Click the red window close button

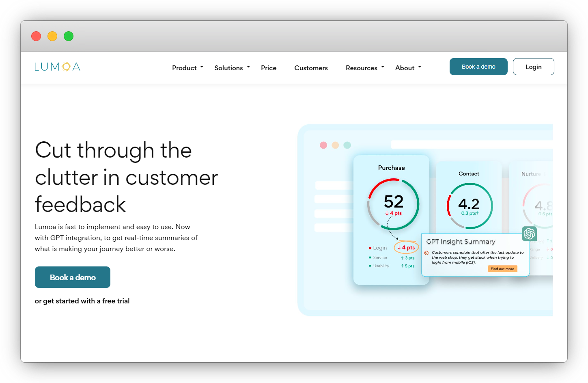(36, 36)
